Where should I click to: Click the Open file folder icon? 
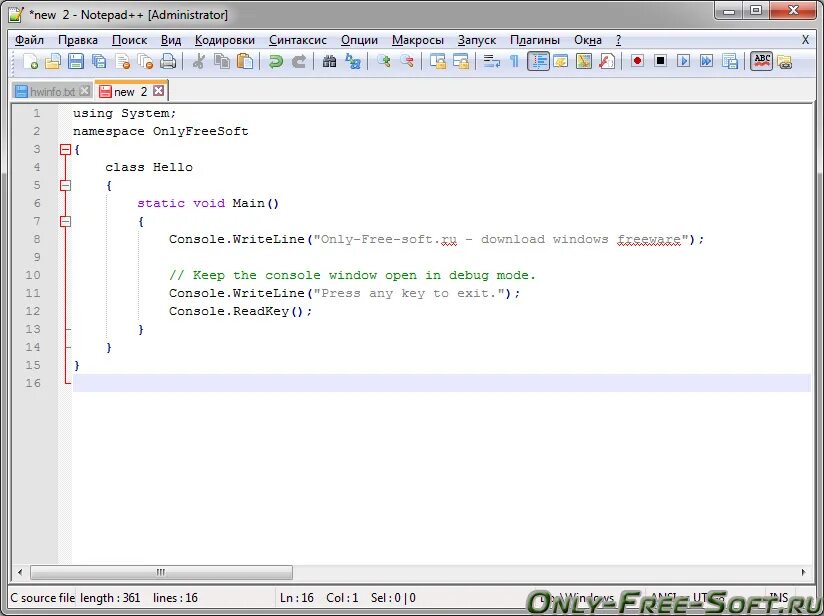(x=53, y=61)
